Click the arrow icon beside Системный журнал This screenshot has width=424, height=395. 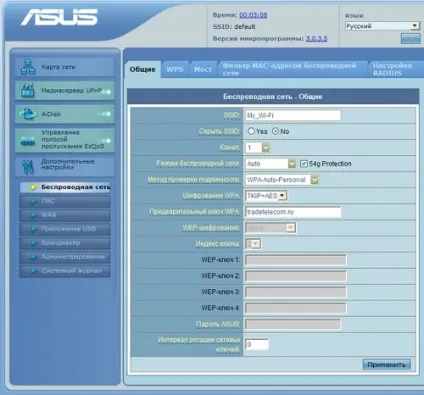tap(33, 271)
